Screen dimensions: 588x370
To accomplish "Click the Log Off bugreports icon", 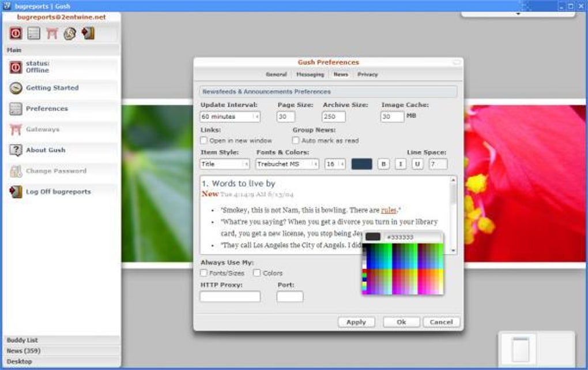I will click(16, 192).
